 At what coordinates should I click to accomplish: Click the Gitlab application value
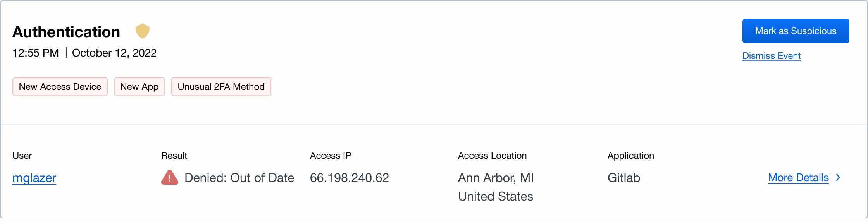624,178
